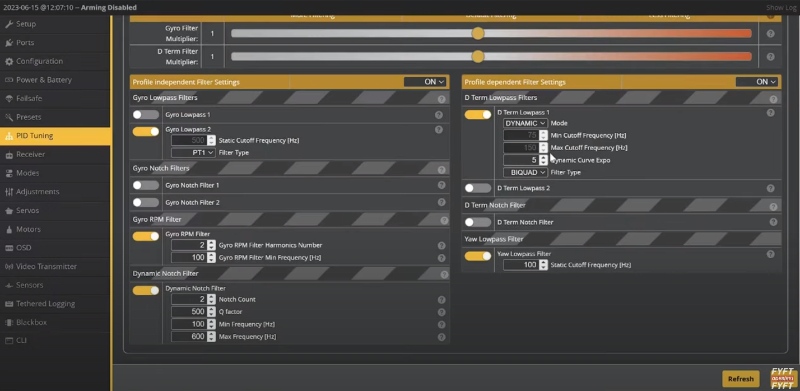Image resolution: width=800 pixels, height=391 pixels.
Task: Open help for Gyro Filter Multiplier
Action: click(x=770, y=34)
